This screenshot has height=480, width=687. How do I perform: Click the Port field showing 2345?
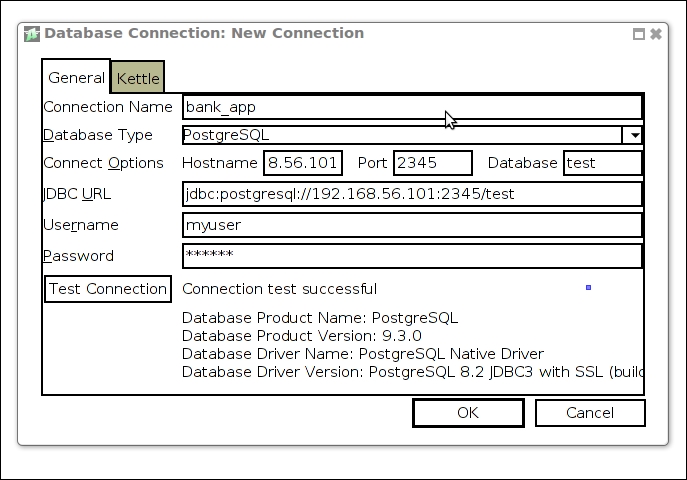pyautogui.click(x=433, y=163)
